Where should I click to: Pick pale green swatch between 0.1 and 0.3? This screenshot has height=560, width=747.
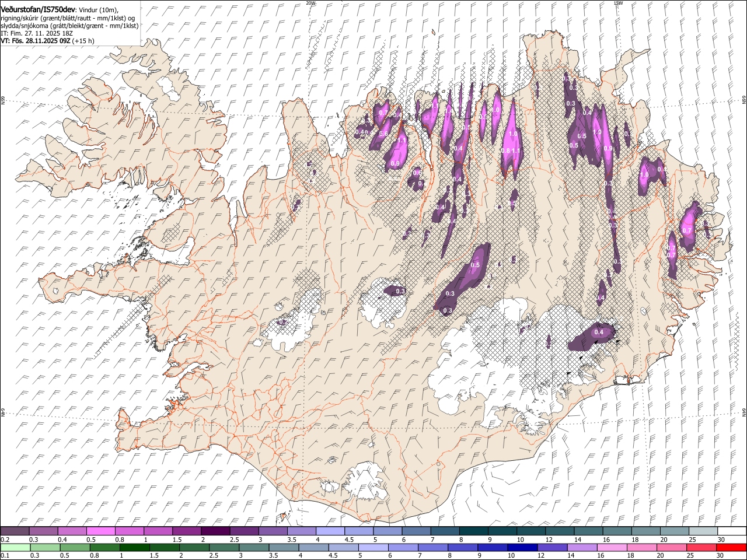tap(15, 548)
